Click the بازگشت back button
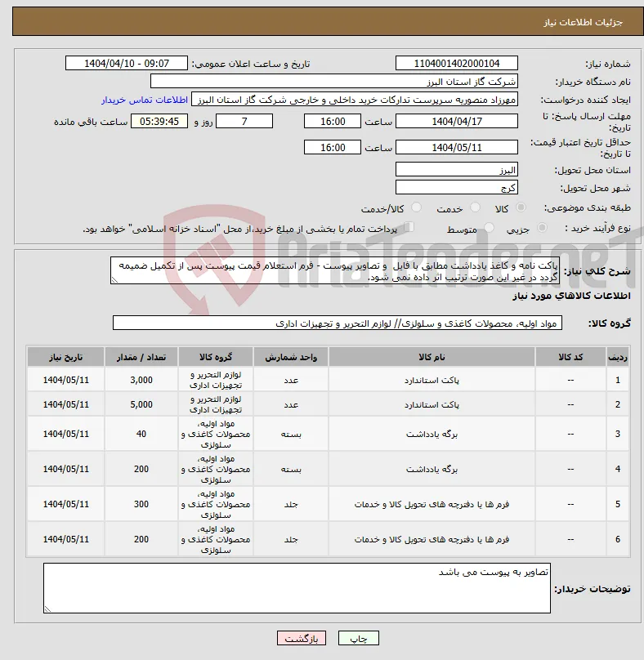Screen dimensions: 644x660 301,638
